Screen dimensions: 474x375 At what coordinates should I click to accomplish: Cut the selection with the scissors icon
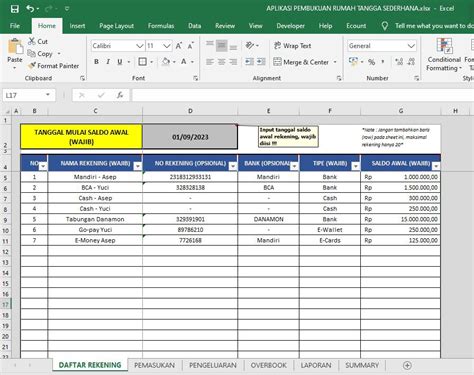click(32, 41)
